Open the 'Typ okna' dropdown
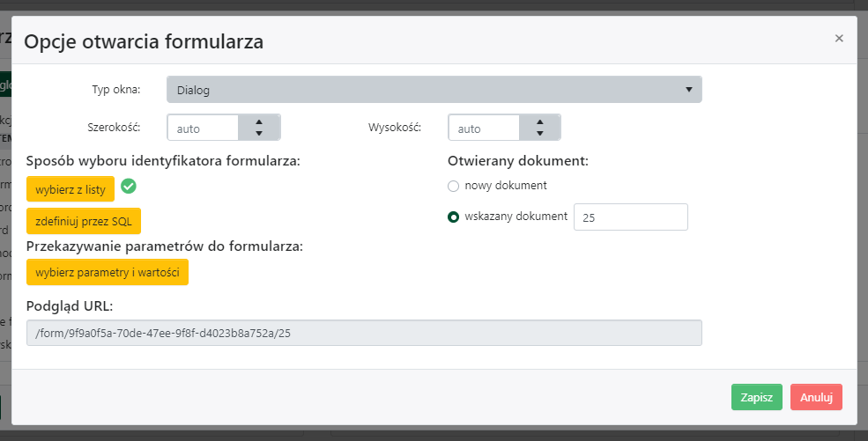868x441 pixels. 434,90
